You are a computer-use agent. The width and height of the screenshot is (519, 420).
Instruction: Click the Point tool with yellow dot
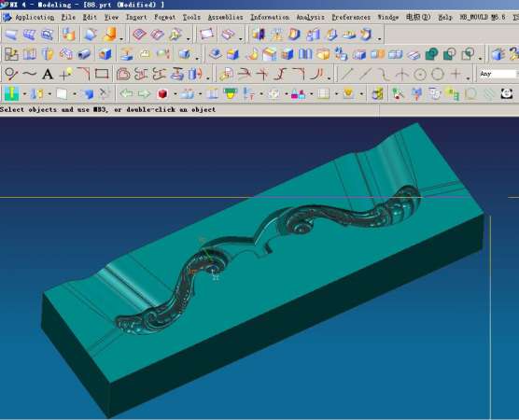click(65, 74)
